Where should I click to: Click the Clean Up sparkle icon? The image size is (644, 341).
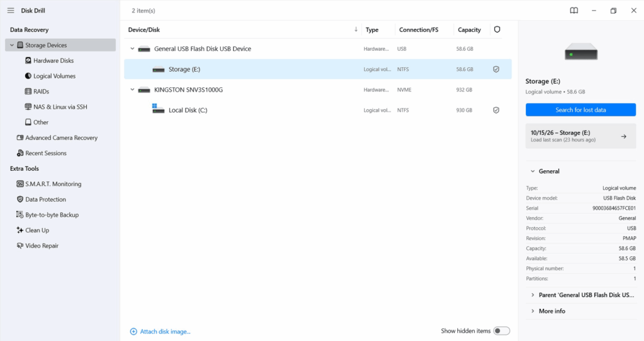pos(19,230)
